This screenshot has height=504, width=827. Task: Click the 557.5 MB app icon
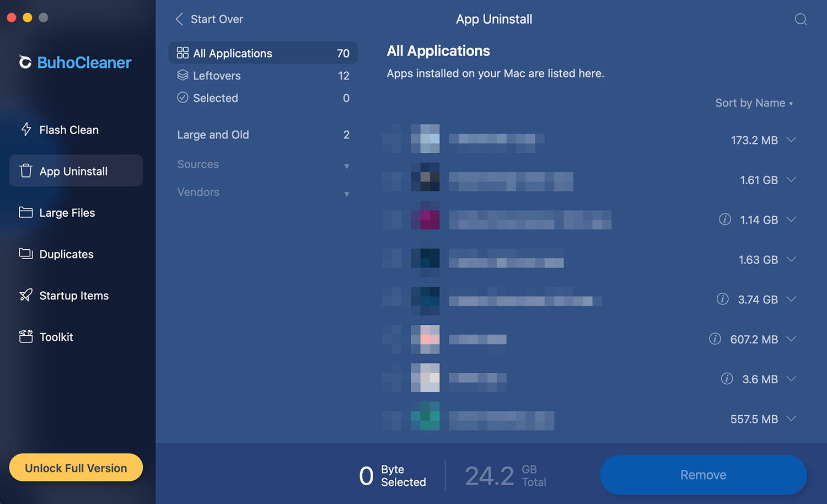pos(425,416)
